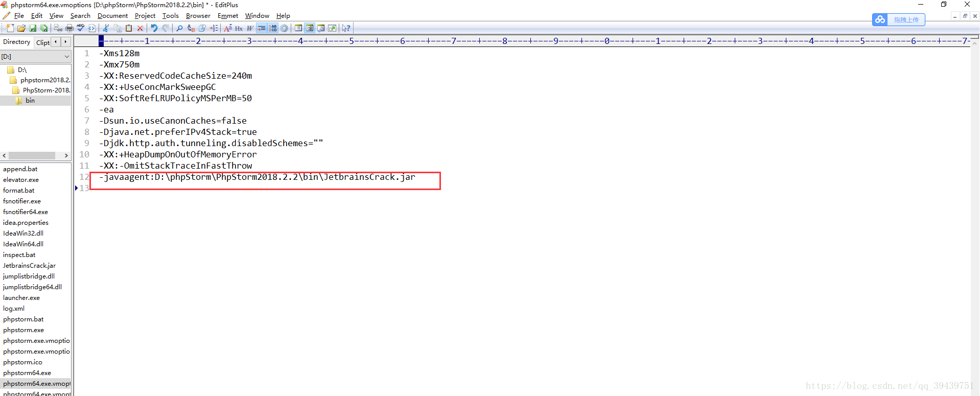Open the Document menu
The height and width of the screenshot is (396, 980).
click(x=112, y=16)
